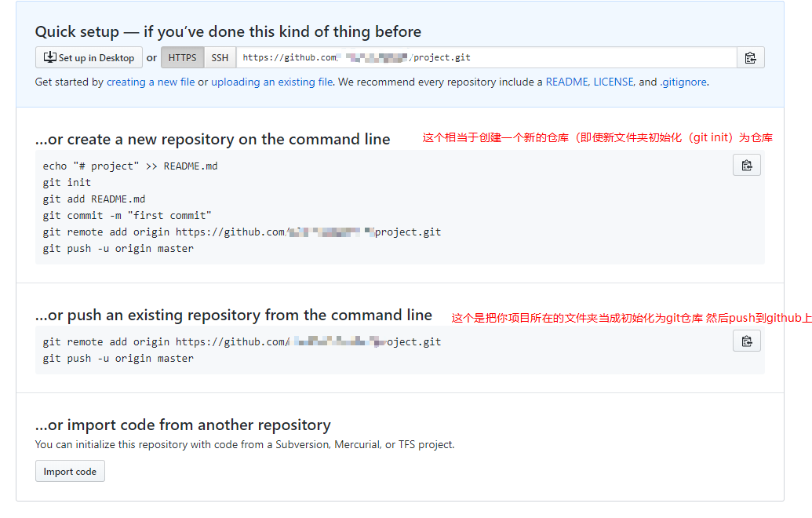
Task: Follow the .gitignore link
Action: (x=683, y=82)
